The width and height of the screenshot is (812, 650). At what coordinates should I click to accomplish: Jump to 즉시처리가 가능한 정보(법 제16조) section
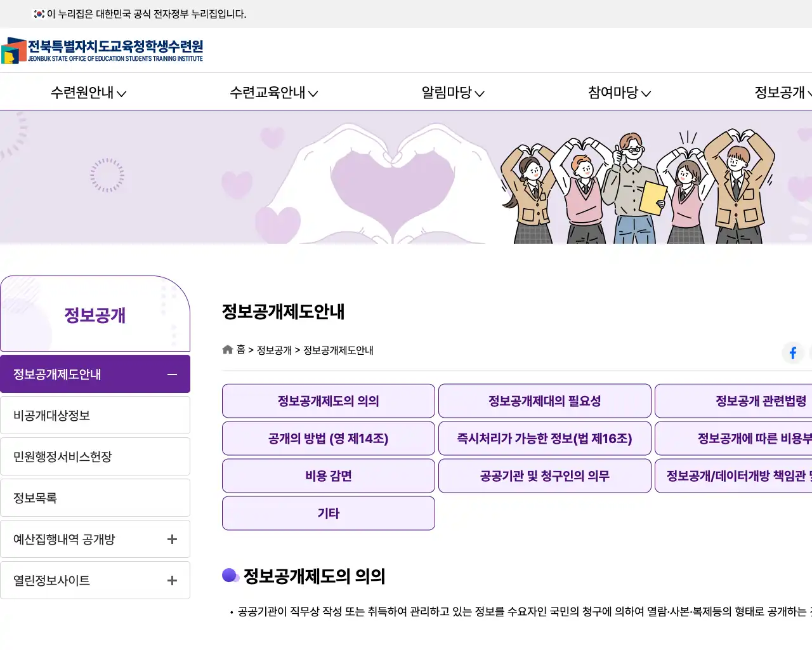(545, 439)
